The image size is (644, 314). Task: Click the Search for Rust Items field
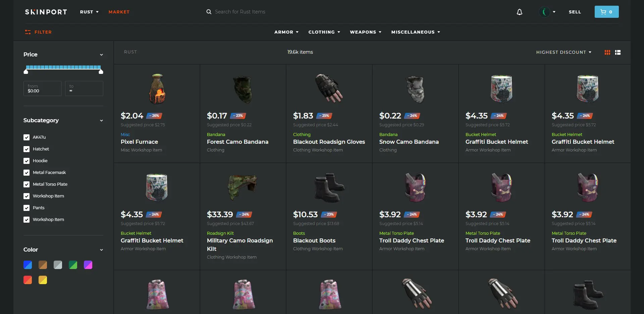pyautogui.click(x=240, y=12)
